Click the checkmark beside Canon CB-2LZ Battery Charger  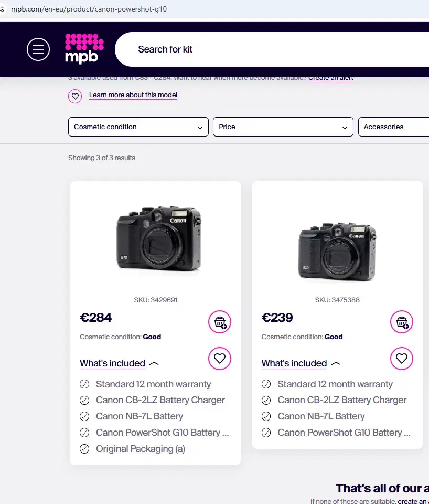pyautogui.click(x=84, y=400)
